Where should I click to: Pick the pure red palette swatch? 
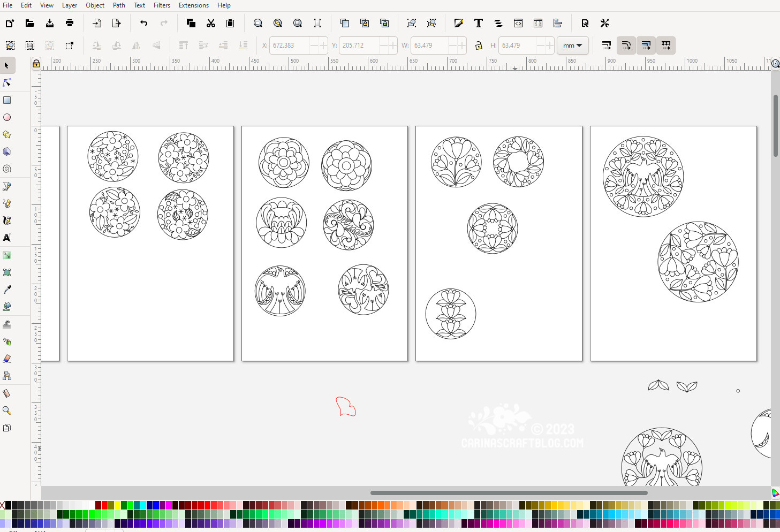click(x=104, y=505)
